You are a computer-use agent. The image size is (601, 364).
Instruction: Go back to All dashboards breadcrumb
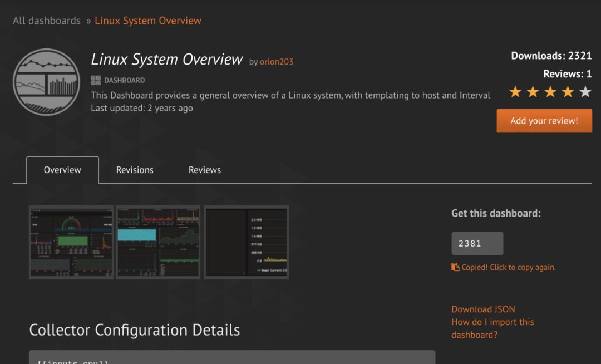47,21
